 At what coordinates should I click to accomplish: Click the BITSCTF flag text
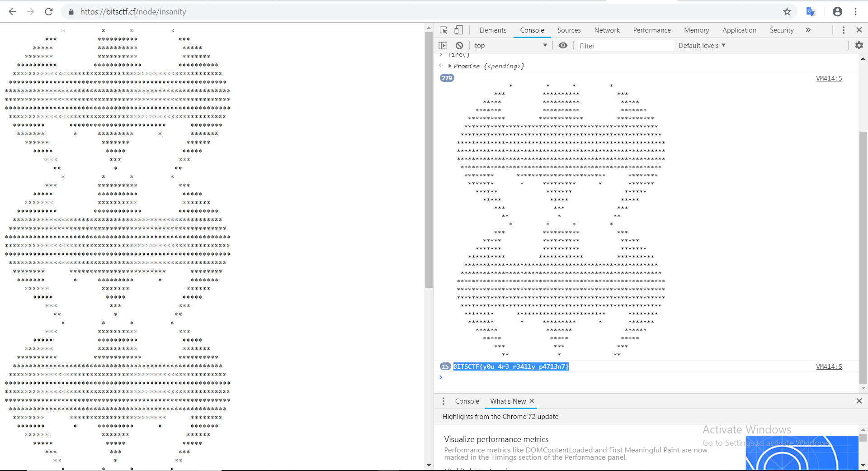click(511, 366)
